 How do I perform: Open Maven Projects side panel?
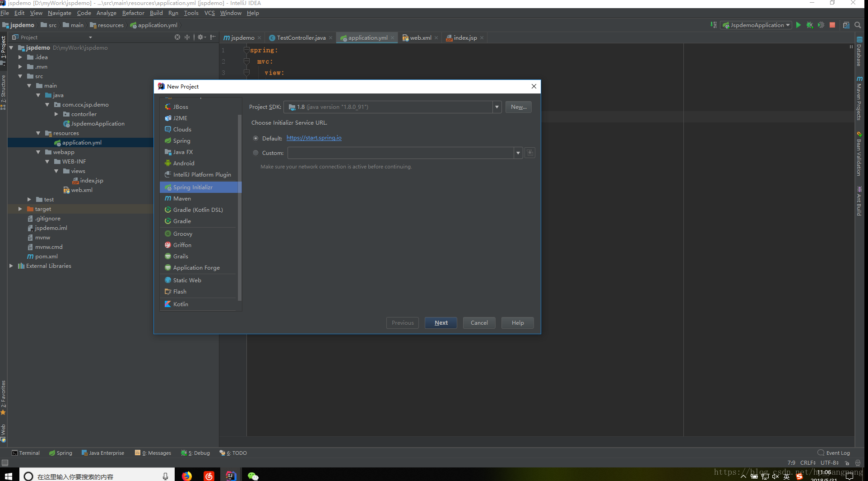point(859,98)
